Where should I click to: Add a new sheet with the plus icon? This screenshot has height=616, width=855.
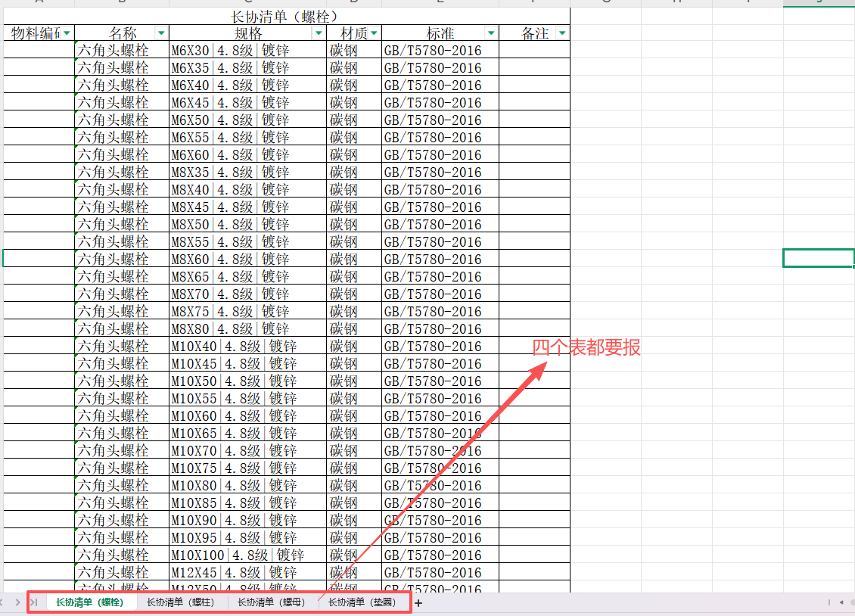(418, 603)
